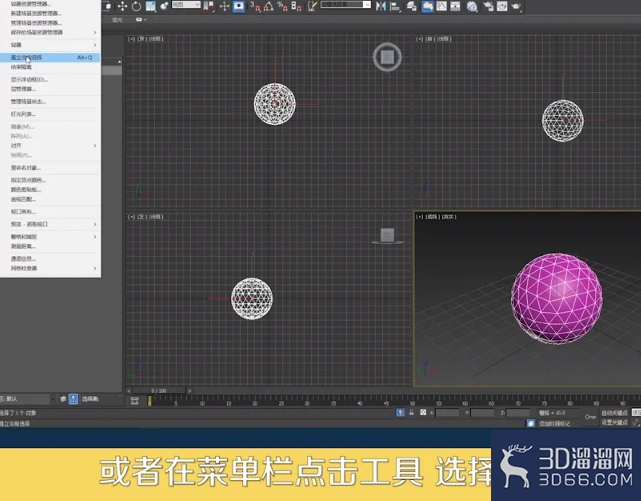Select the magenta sphere in perspective viewport
This screenshot has height=501, width=641.
pos(556,298)
